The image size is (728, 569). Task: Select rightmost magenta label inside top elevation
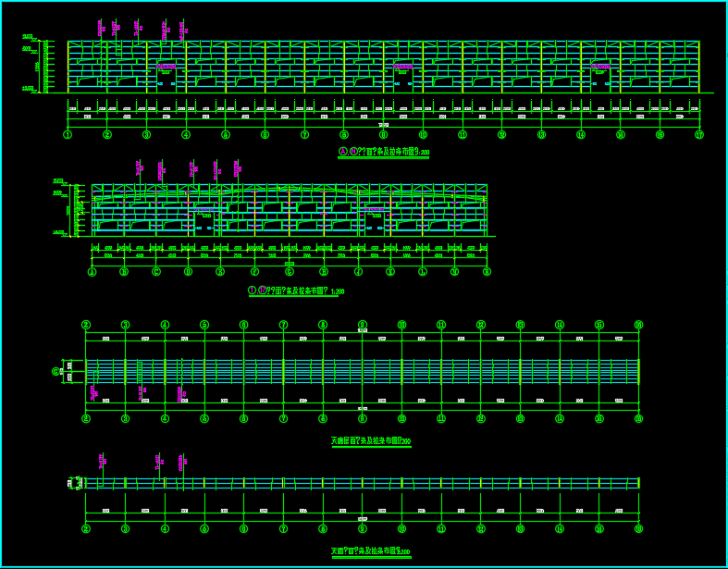(x=600, y=67)
